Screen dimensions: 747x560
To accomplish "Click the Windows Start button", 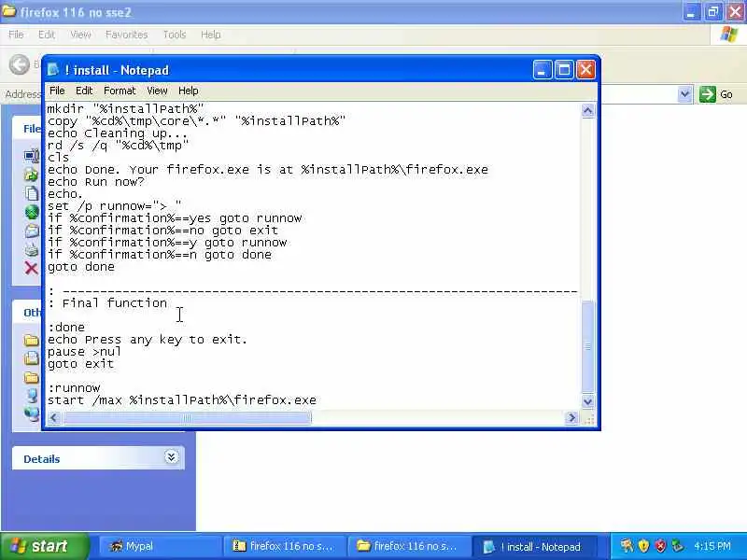I will click(44, 546).
